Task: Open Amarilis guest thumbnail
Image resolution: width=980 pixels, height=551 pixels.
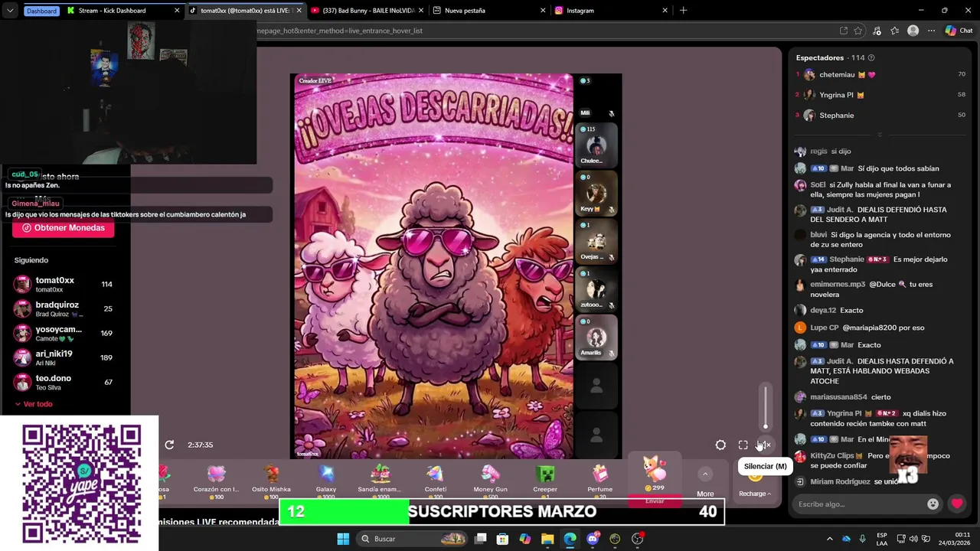Action: coord(596,337)
